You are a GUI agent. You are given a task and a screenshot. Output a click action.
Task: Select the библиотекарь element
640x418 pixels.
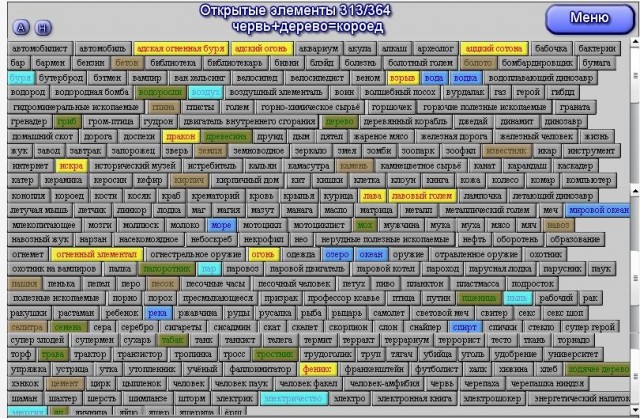[235, 63]
